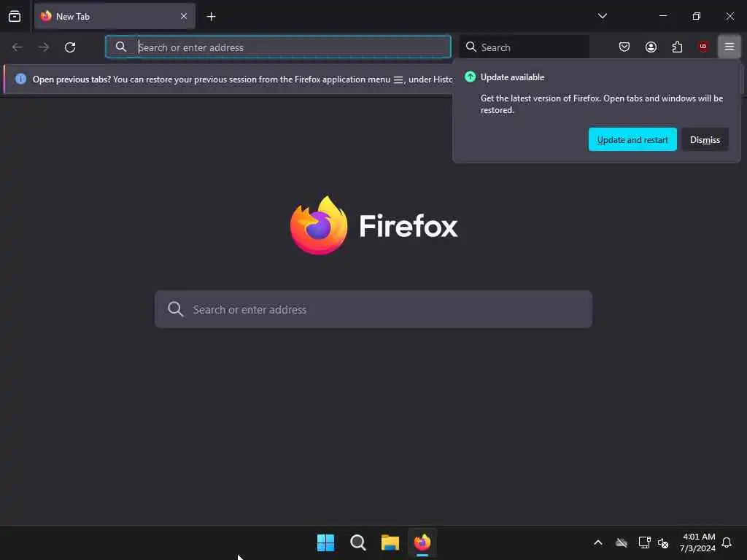
Task: Minimize the Firefox window
Action: pyautogui.click(x=662, y=16)
